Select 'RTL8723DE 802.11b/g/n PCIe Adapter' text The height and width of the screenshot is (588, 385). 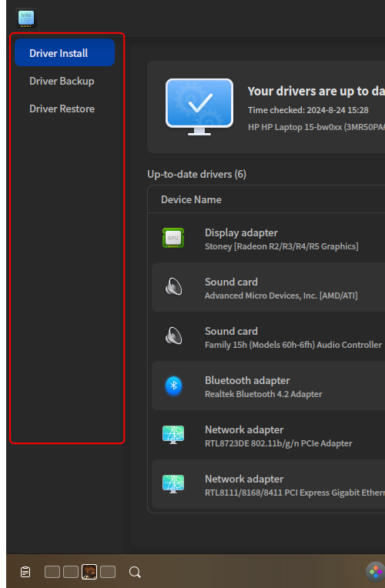(x=279, y=443)
